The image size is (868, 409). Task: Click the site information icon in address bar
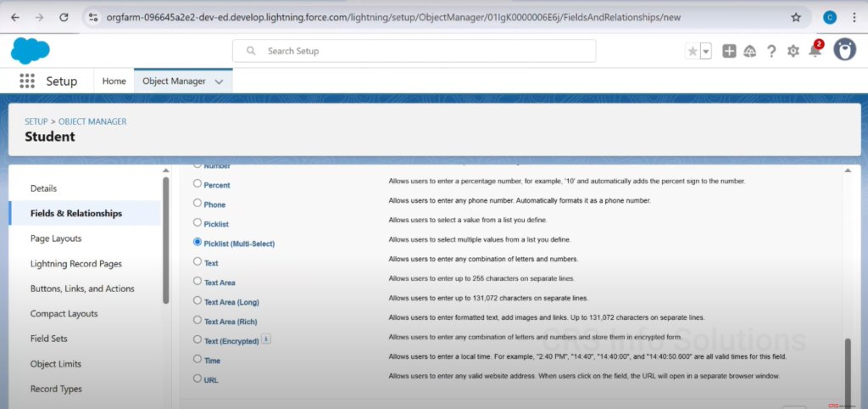pos(93,18)
